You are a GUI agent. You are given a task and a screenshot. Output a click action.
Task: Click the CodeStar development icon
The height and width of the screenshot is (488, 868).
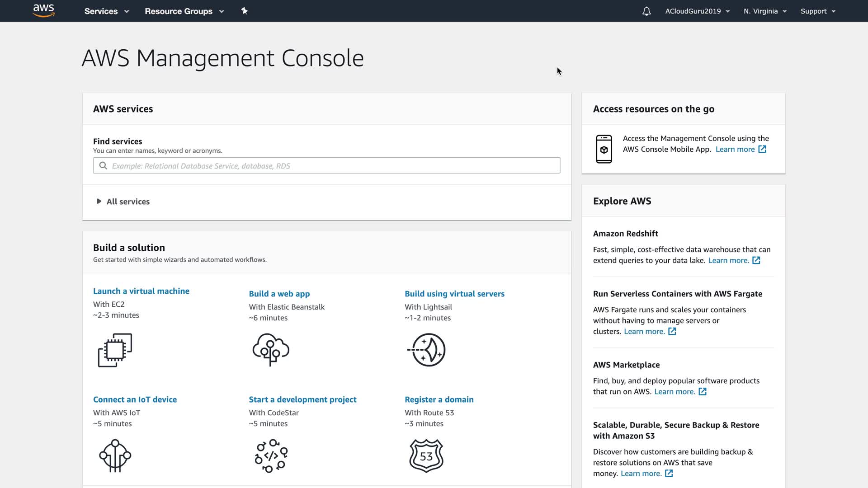271,455
